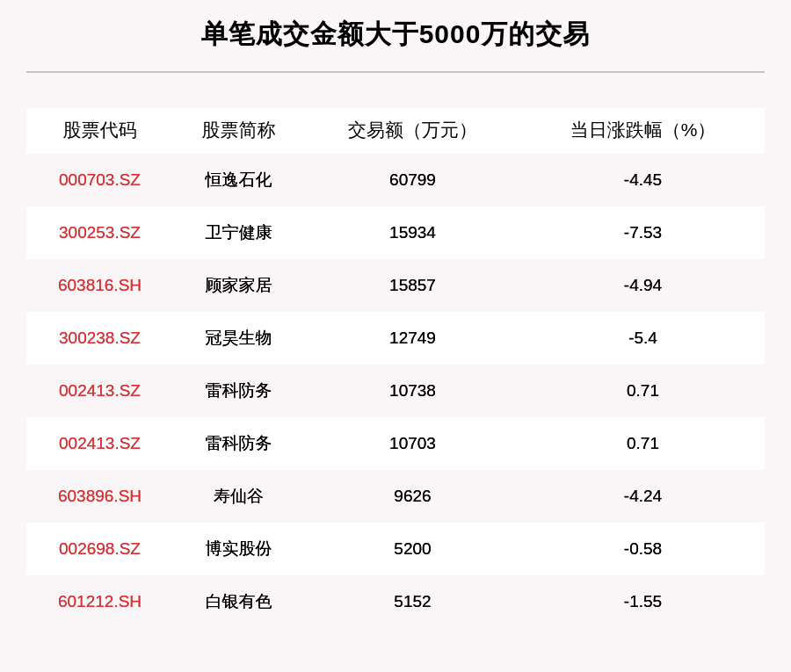Click the 恒逸石化 stock name
Image resolution: width=791 pixels, height=672 pixels.
click(237, 180)
